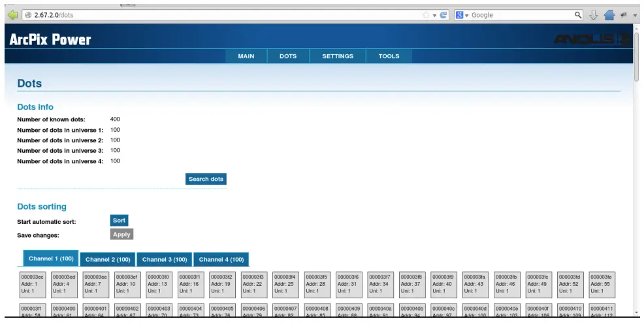Click the 'Save changes:' label
This screenshot has width=644, height=325.
pos(38,235)
